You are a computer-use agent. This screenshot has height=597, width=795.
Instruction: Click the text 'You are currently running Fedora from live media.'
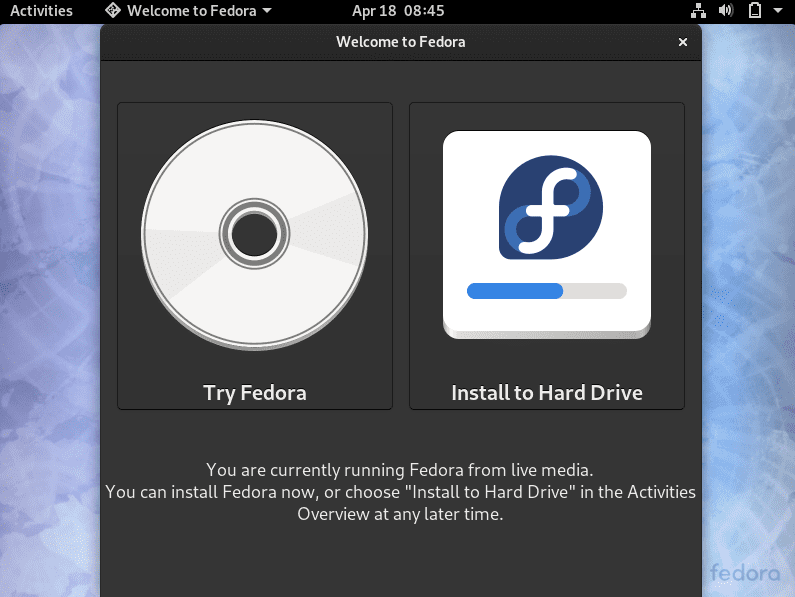click(x=400, y=470)
